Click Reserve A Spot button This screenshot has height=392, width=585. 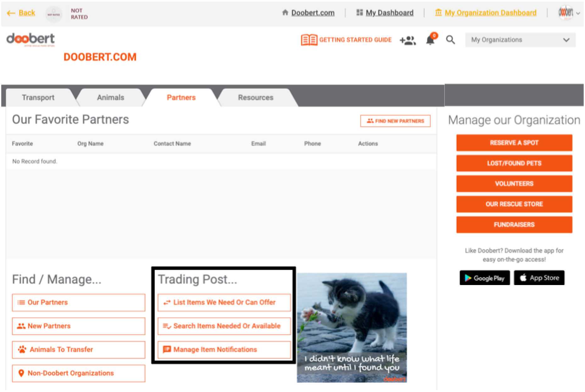pos(514,143)
